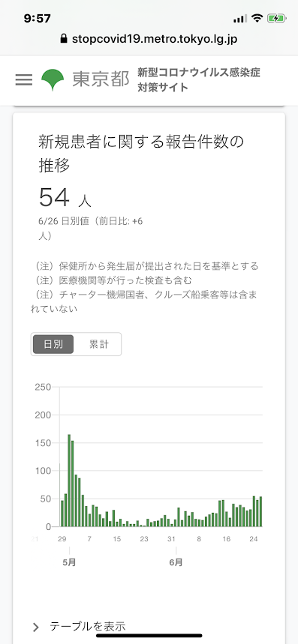The height and width of the screenshot is (644, 298).
Task: Tap the 5月 month marker on axis
Action: coord(69,562)
